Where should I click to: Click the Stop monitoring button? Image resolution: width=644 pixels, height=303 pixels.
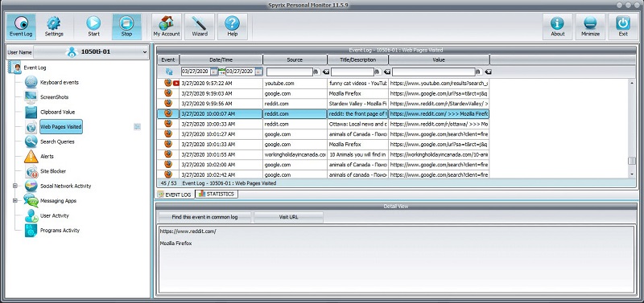coord(126,27)
